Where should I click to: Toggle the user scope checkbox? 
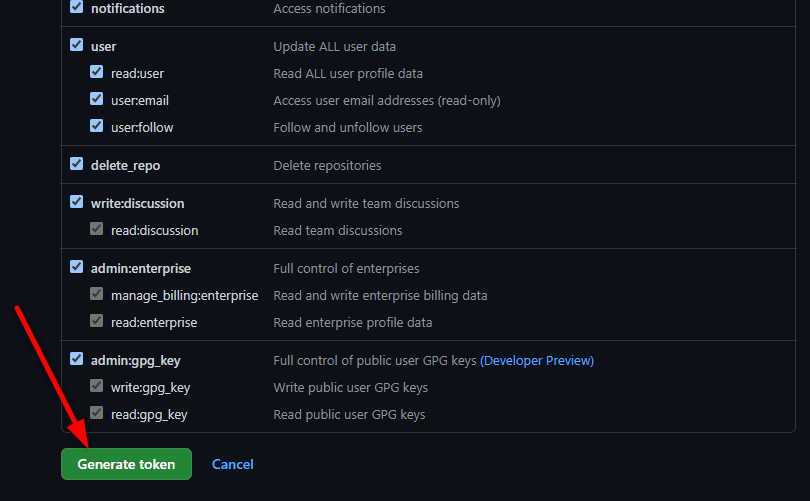77,45
